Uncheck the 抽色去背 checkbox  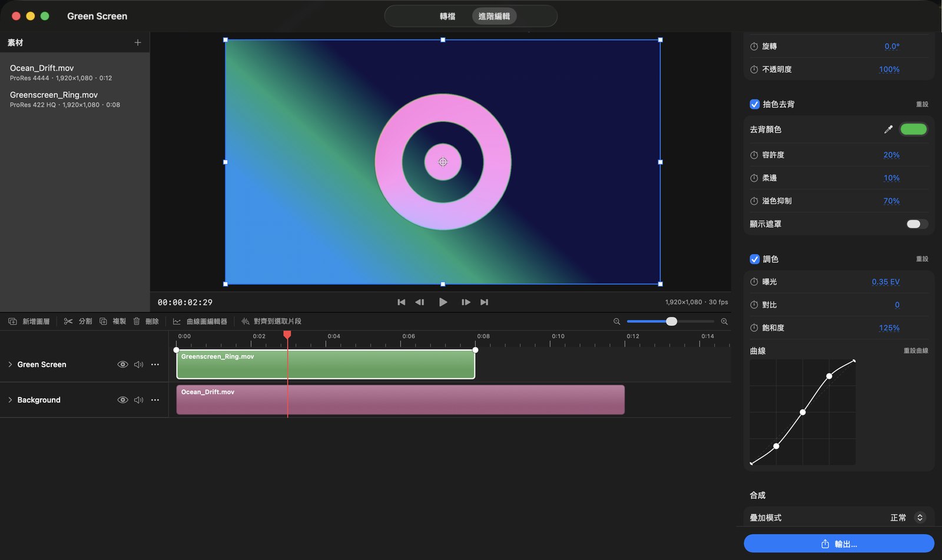pyautogui.click(x=754, y=104)
